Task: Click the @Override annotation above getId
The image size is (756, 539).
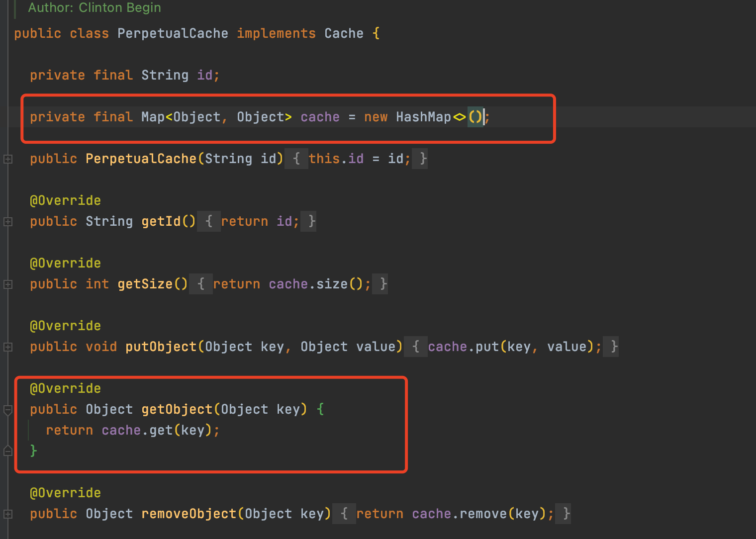Action: pos(65,200)
